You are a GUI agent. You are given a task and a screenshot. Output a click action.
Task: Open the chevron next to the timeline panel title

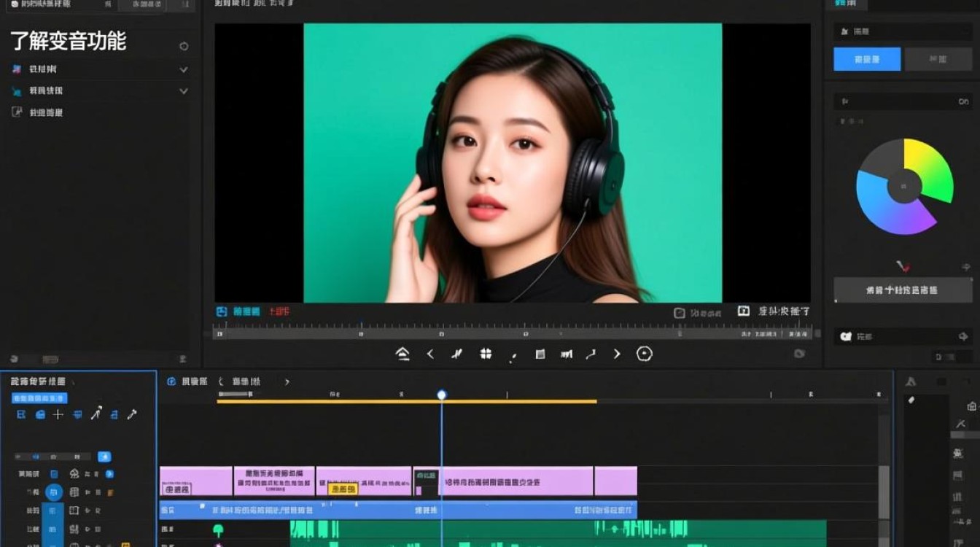click(x=287, y=381)
